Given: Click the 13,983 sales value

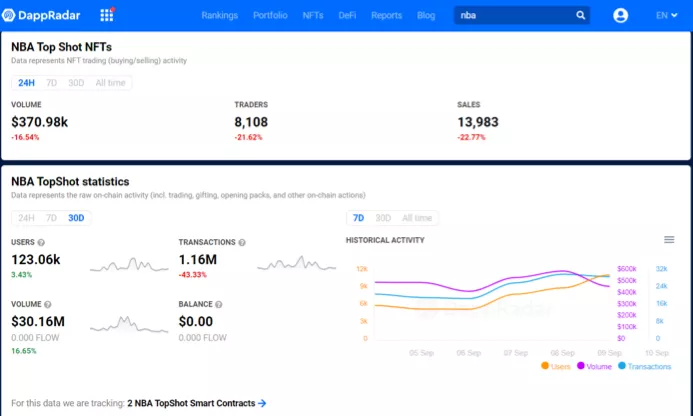Looking at the screenshot, I should click(478, 122).
